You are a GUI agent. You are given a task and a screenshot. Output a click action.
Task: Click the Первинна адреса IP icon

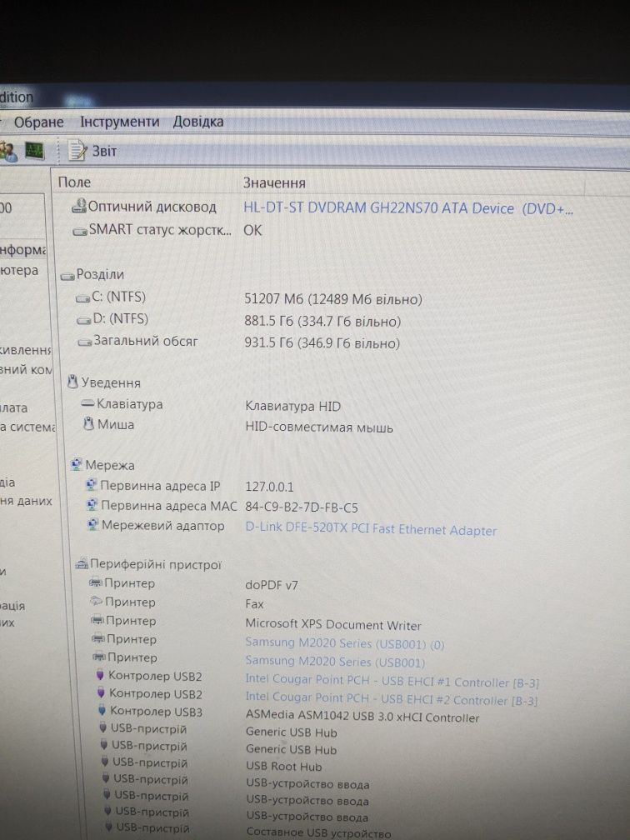(91, 485)
